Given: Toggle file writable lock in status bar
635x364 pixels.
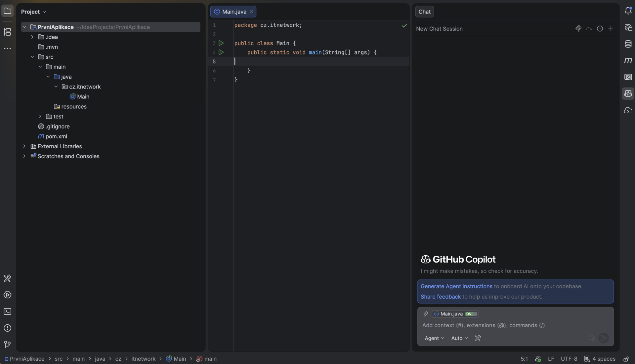Looking at the screenshot, I should coord(627,359).
